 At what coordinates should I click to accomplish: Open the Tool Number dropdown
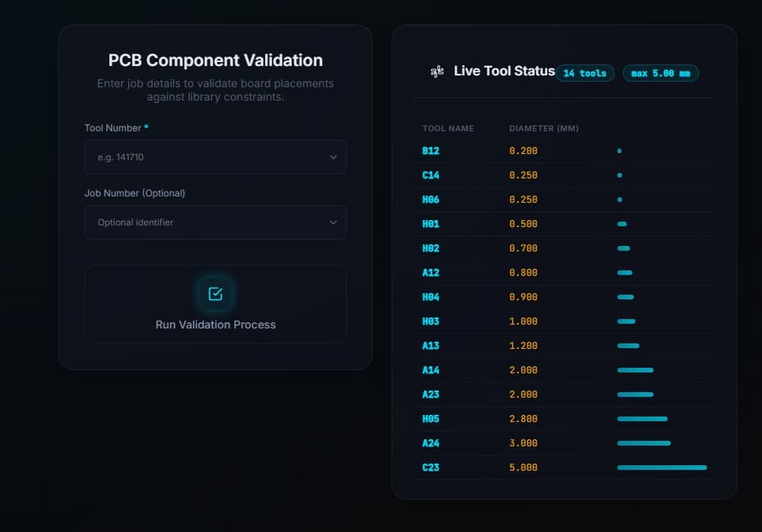tap(215, 157)
